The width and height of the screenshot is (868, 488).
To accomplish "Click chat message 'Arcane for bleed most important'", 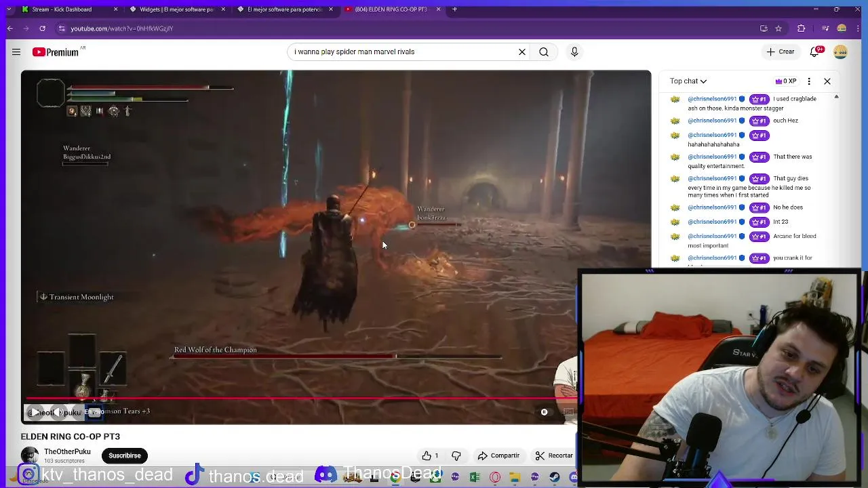I will pyautogui.click(x=752, y=241).
